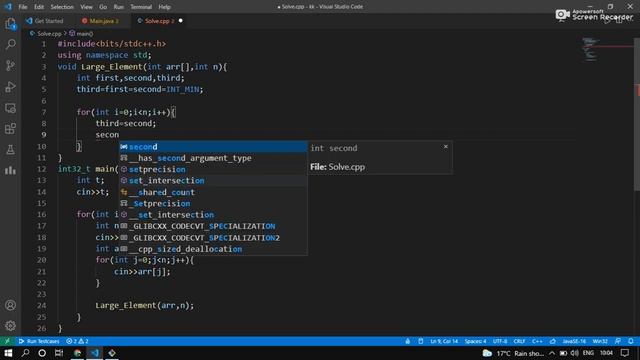The height and width of the screenshot is (360, 640).
Task: Change file encoding UTF-8
Action: click(x=500, y=341)
